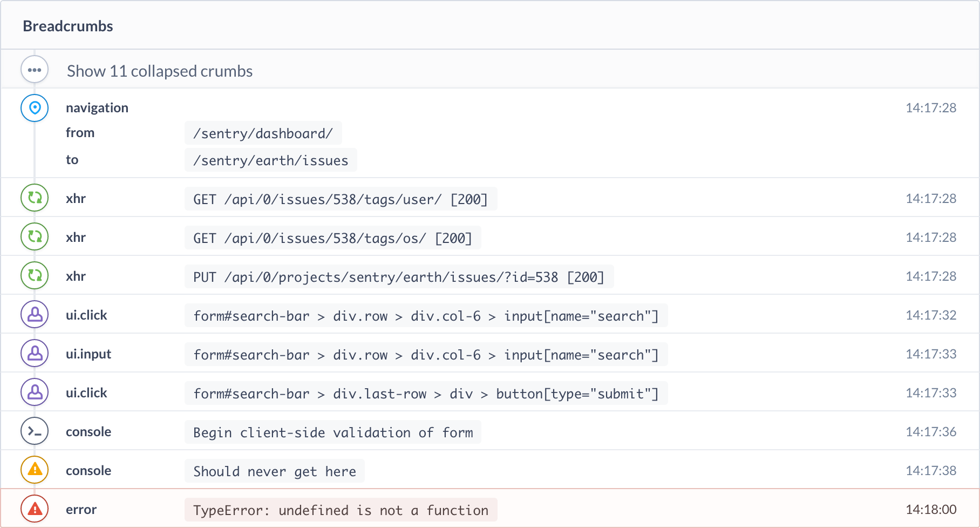
Task: Click the Should never get here warning text
Action: (275, 471)
